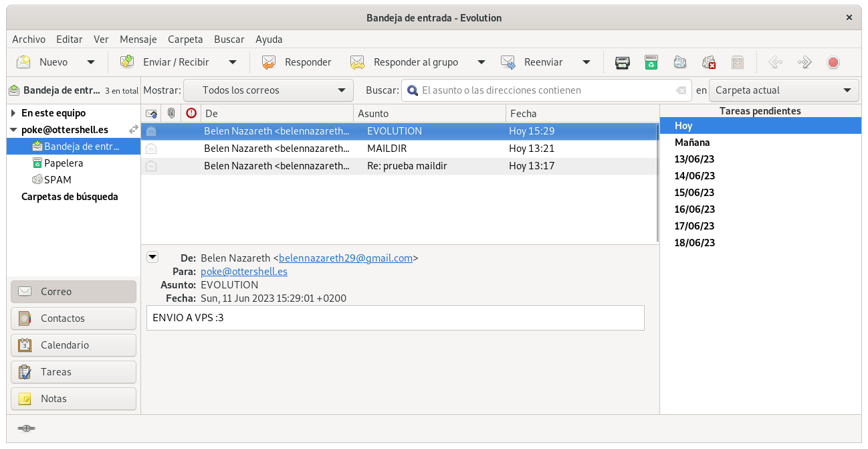The width and height of the screenshot is (868, 449).
Task: Click the belennazareth29@gmail.com sender link
Action: coord(346,258)
